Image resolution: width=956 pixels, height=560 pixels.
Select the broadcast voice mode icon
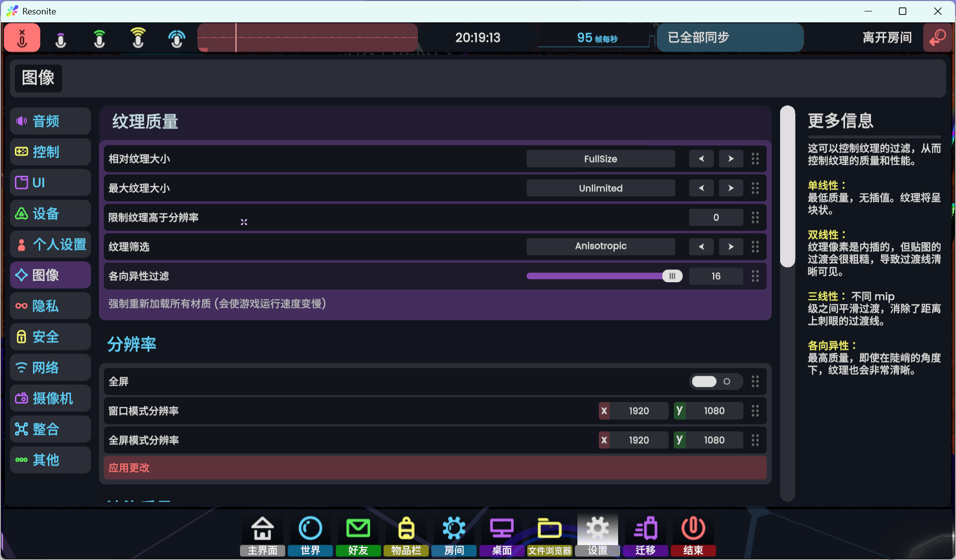point(176,38)
